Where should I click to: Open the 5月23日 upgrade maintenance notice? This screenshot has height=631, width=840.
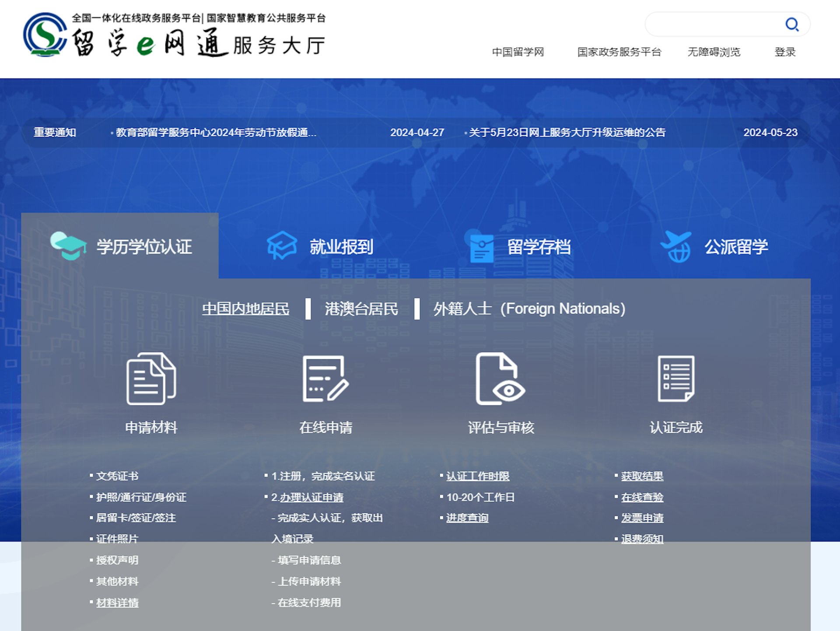[567, 133]
